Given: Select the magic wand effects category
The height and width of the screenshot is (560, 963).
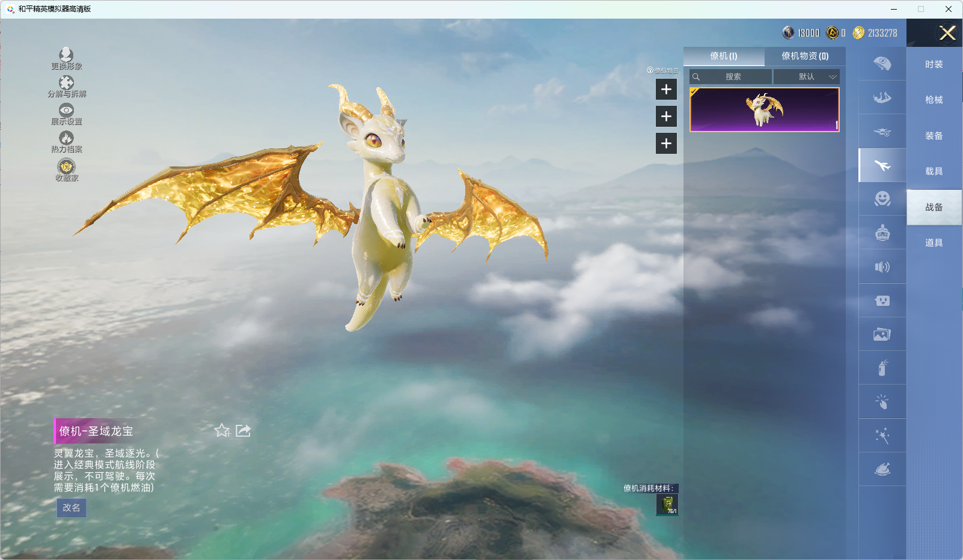Looking at the screenshot, I should [882, 436].
